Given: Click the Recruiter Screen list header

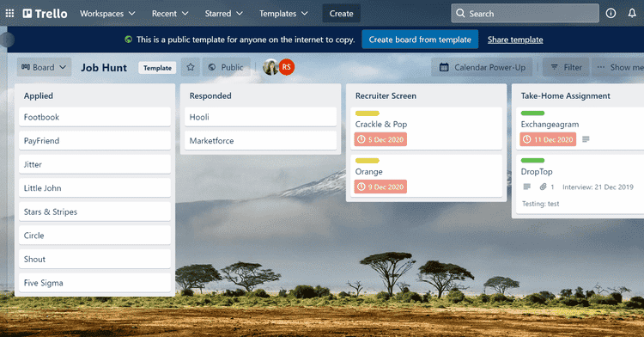Looking at the screenshot, I should [x=386, y=95].
